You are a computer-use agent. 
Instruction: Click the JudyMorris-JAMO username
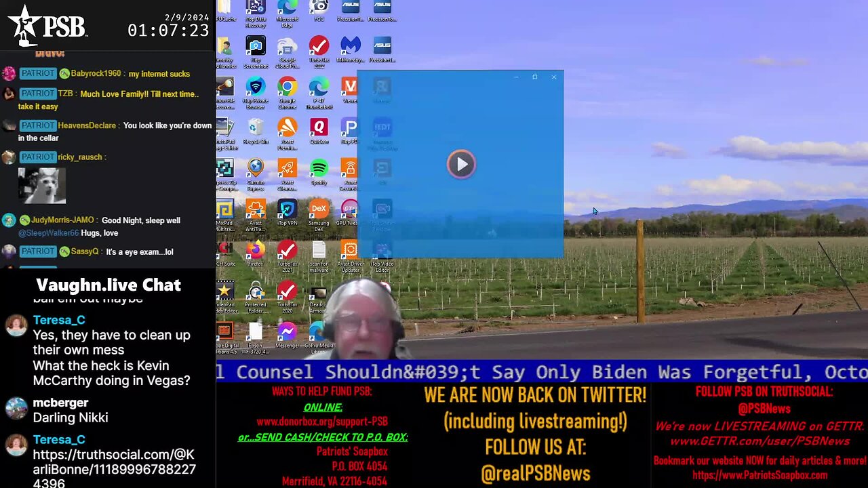click(62, 220)
